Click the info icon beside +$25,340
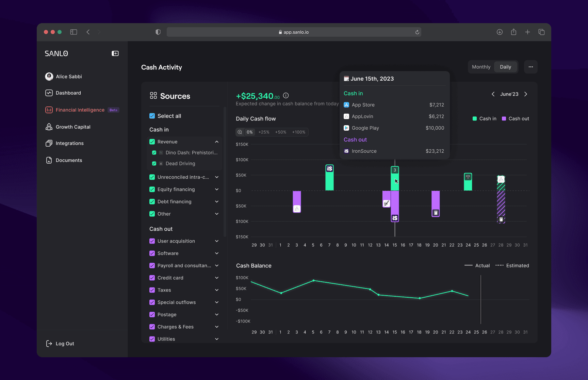Screen dimensions: 588x380 click(x=286, y=96)
